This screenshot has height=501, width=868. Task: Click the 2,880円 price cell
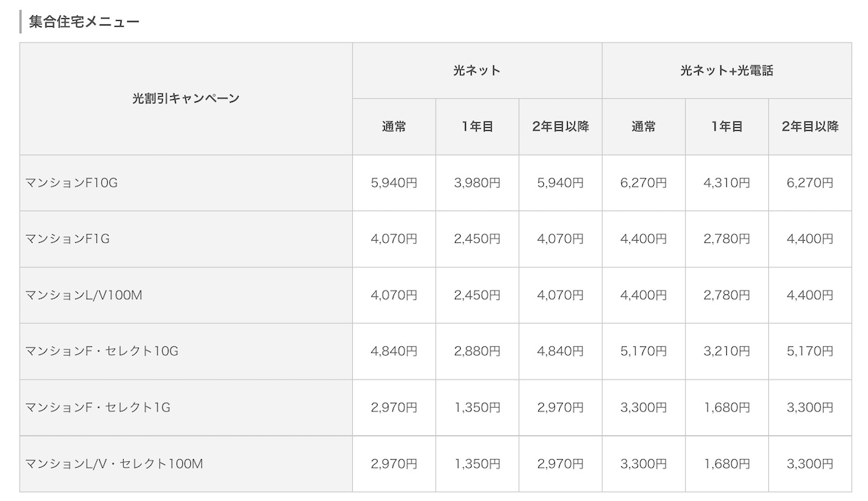[477, 351]
